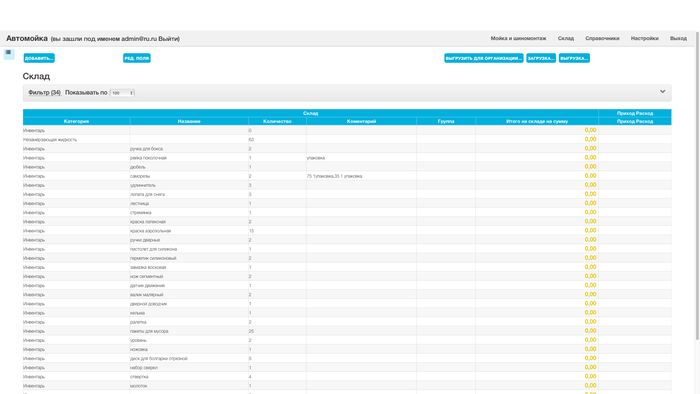Open the Справочники menu
This screenshot has height=394, width=700.
click(602, 38)
